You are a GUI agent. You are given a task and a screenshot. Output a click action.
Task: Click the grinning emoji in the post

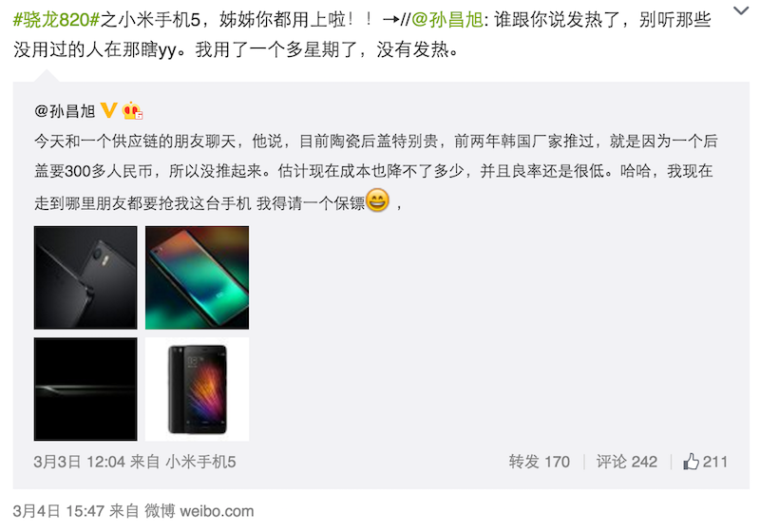(x=377, y=200)
